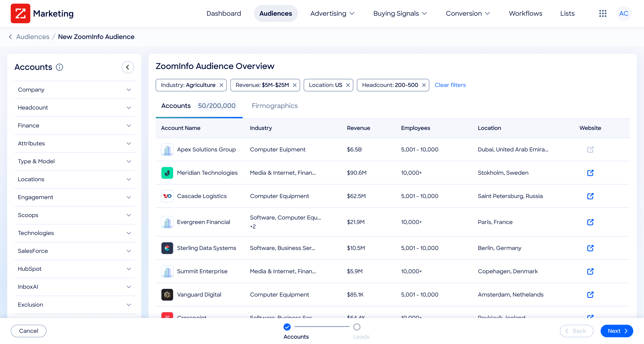Remove the Industry: Agriculture filter
Image resolution: width=644 pixels, height=344 pixels.
(221, 85)
